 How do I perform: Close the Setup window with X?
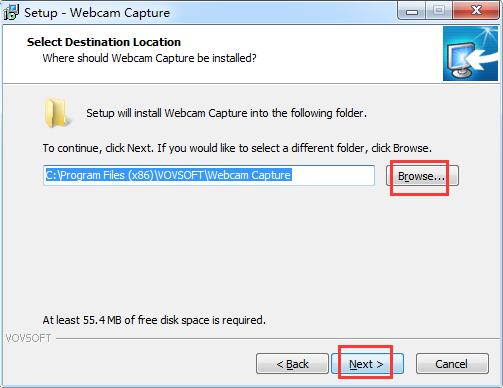476,11
